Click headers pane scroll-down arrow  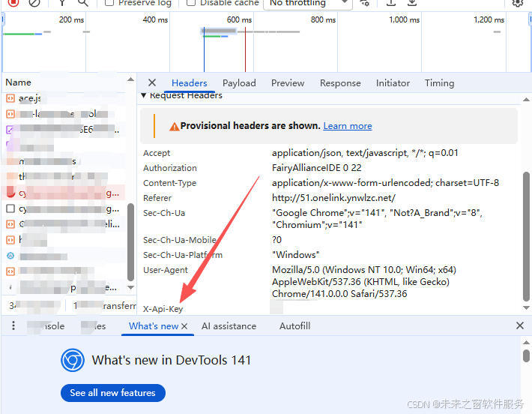pyautogui.click(x=526, y=307)
